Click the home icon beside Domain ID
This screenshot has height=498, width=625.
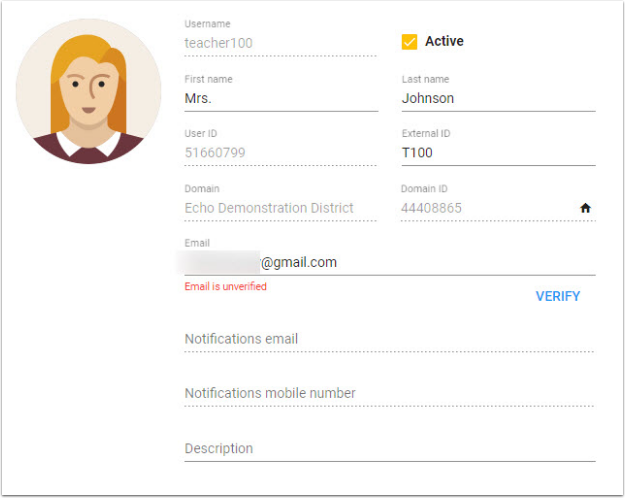pyautogui.click(x=585, y=208)
